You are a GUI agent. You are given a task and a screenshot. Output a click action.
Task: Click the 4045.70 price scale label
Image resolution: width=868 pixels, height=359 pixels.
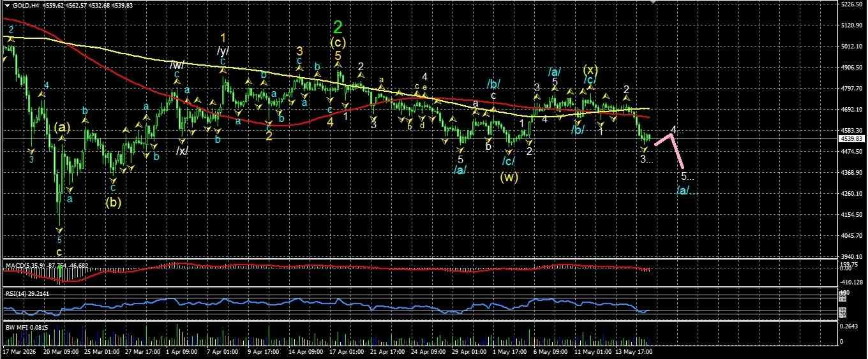tap(852, 236)
